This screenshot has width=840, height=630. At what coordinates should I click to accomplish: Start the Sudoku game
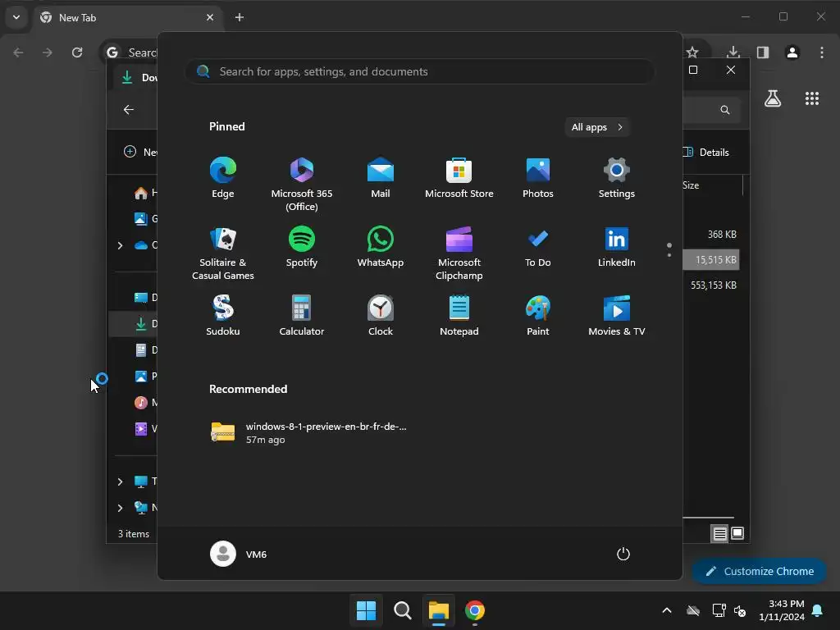coord(223,316)
